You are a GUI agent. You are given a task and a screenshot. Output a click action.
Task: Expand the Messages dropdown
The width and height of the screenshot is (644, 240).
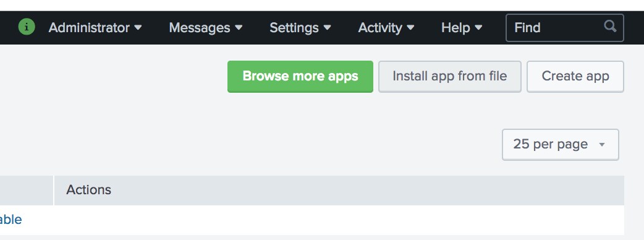[206, 28]
